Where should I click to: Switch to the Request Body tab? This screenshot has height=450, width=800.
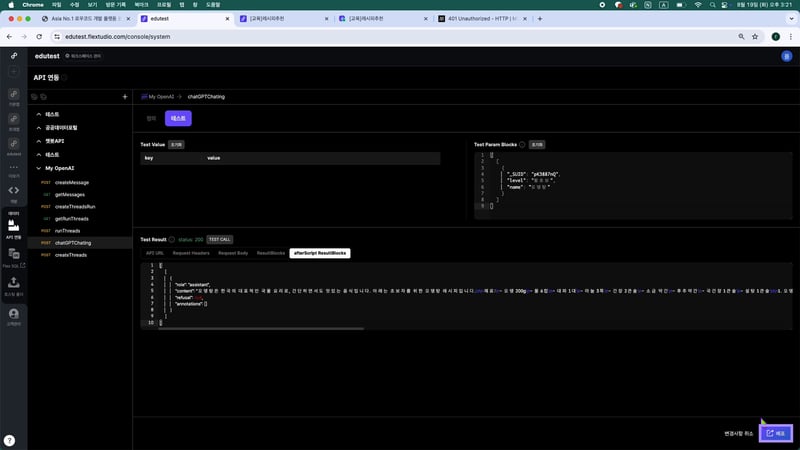[233, 253]
